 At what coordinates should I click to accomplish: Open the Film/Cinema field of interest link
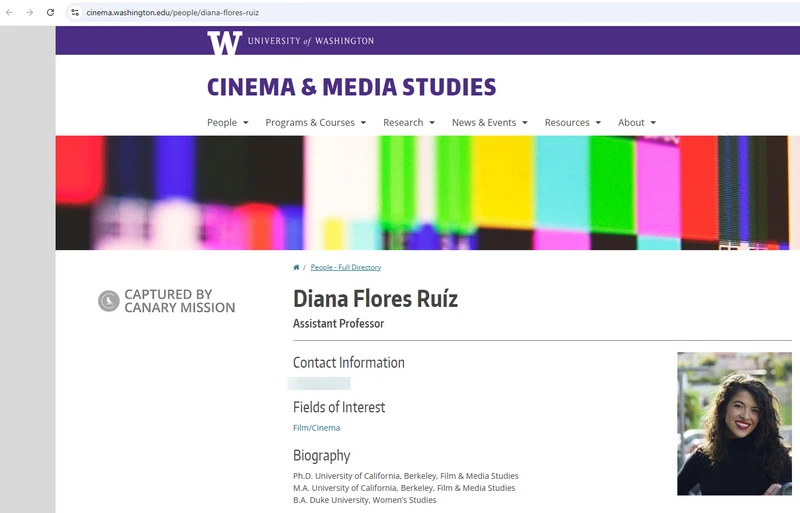316,428
